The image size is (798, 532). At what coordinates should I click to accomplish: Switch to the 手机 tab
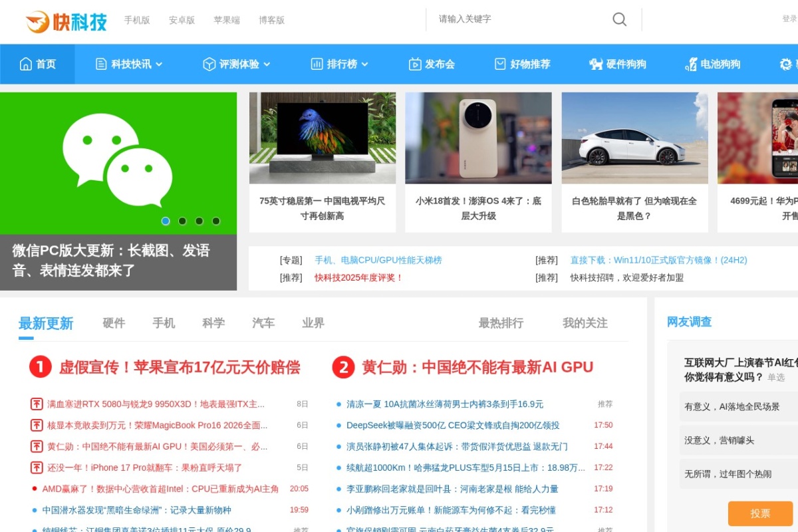point(164,323)
